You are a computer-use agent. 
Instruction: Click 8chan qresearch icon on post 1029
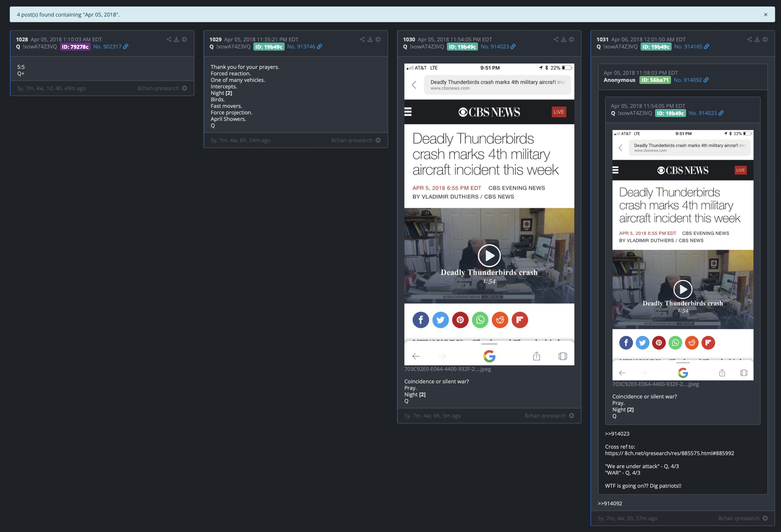[x=378, y=140]
